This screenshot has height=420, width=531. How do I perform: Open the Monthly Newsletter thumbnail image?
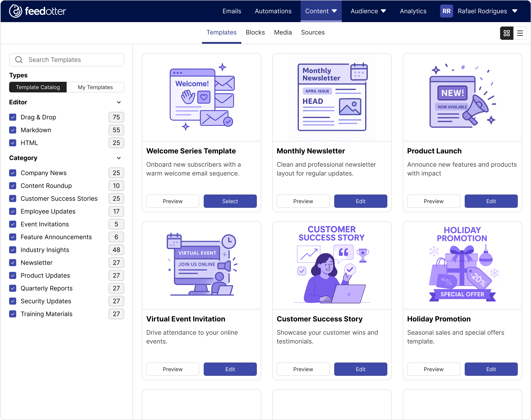[x=332, y=97]
